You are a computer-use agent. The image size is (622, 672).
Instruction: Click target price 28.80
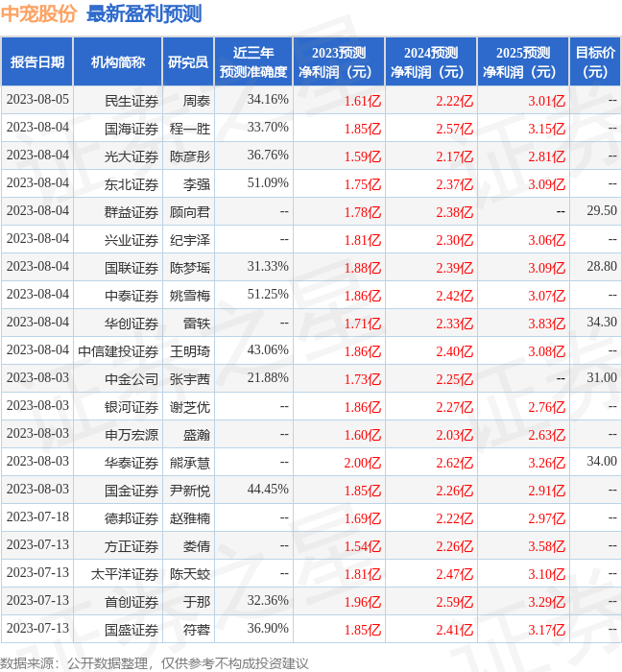(x=602, y=267)
